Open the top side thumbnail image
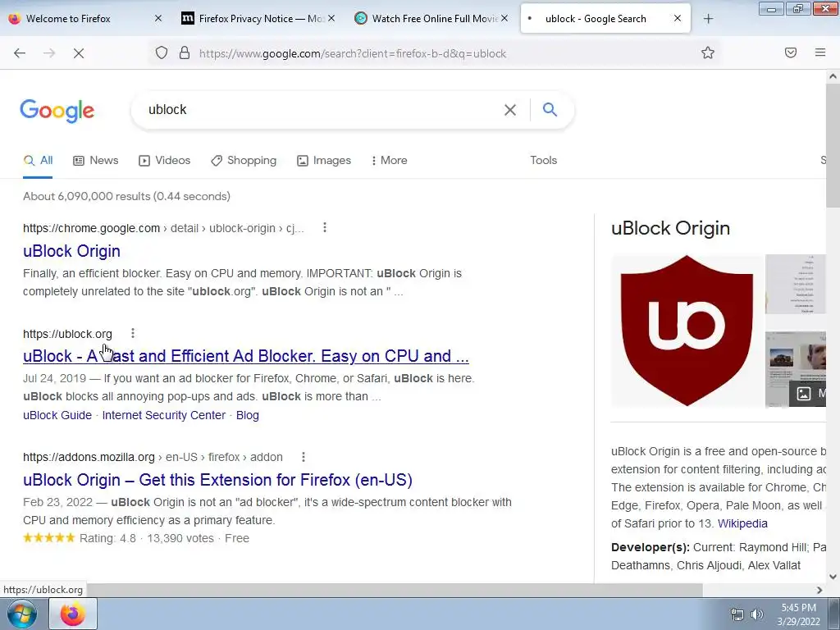 click(x=796, y=284)
